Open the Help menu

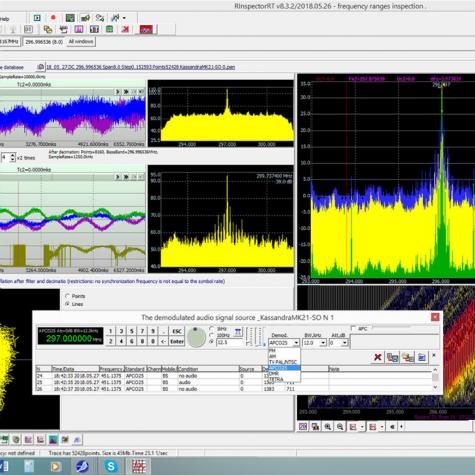(4, 19)
